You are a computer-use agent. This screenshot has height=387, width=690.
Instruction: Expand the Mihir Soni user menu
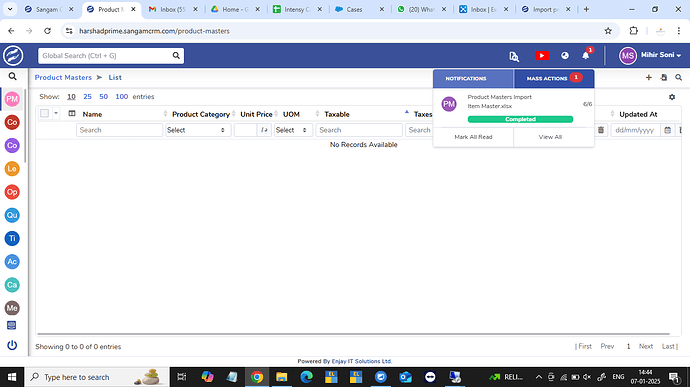(650, 55)
